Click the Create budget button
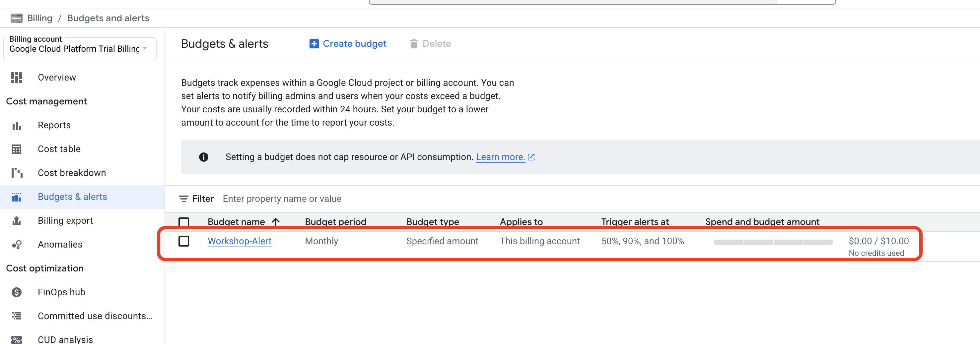This screenshot has width=980, height=344. [x=347, y=43]
